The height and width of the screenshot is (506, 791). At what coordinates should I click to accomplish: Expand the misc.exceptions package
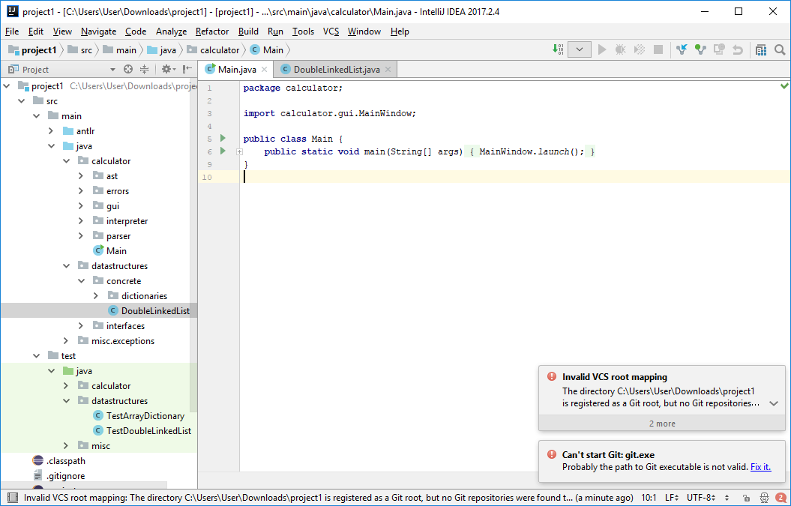click(x=66, y=341)
